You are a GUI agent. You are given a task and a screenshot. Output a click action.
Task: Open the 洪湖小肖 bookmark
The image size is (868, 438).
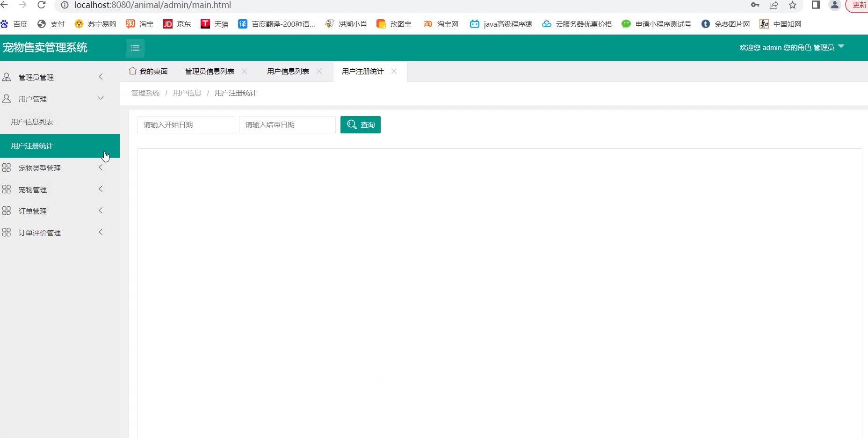[346, 24]
